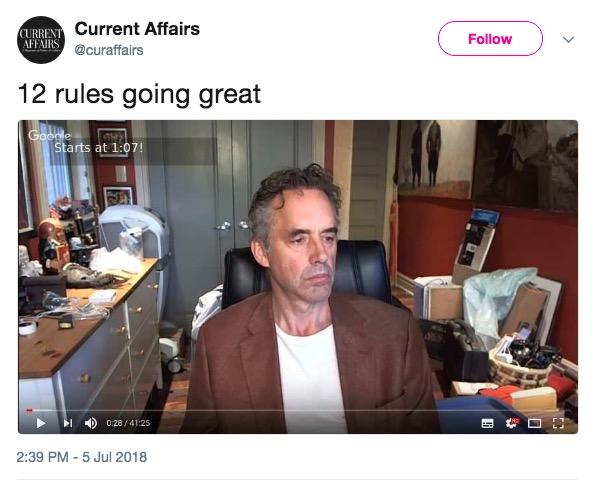Click the '12 rules going great' tweet text

pos(139,94)
